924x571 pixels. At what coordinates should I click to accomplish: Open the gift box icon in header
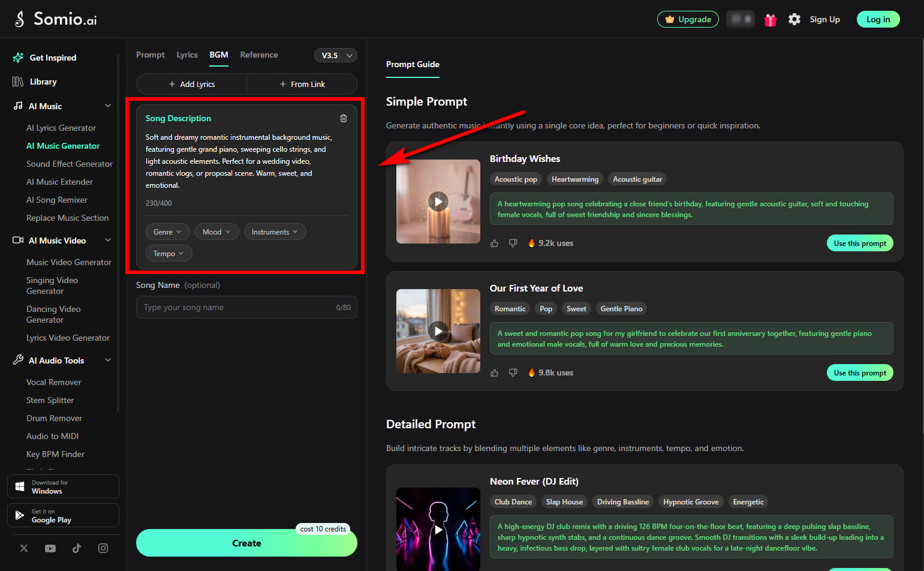coord(770,20)
